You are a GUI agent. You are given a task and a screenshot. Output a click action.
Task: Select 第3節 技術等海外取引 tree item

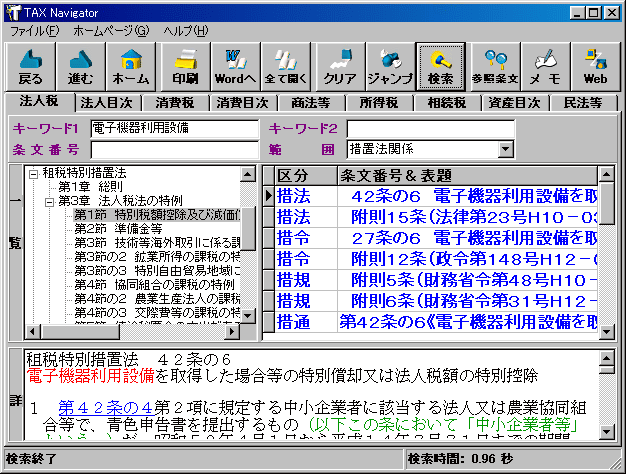(x=157, y=243)
